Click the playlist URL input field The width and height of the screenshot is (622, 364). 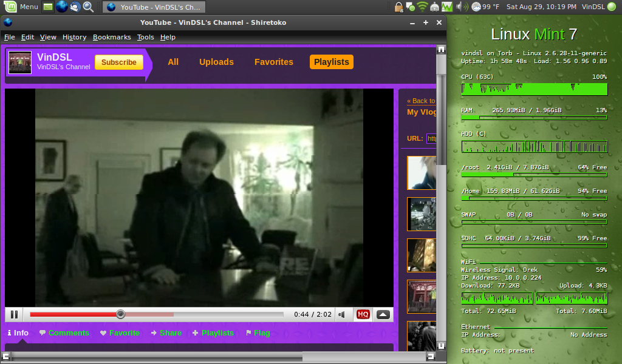(431, 138)
